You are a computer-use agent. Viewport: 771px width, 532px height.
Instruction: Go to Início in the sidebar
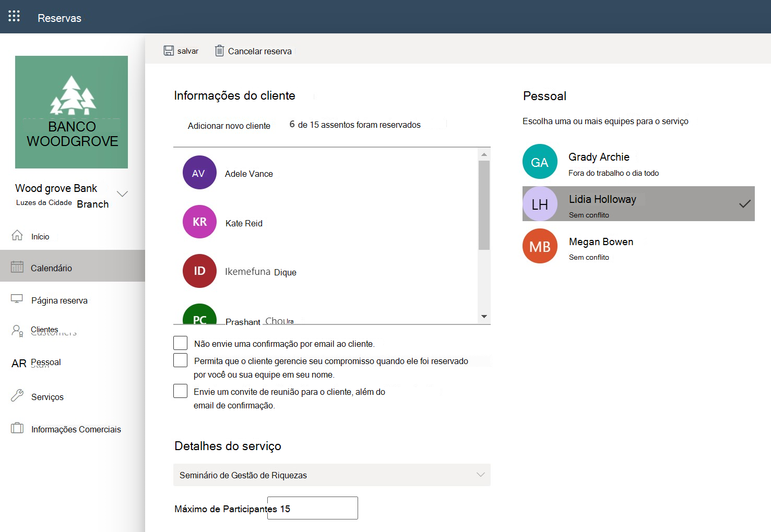(40, 237)
